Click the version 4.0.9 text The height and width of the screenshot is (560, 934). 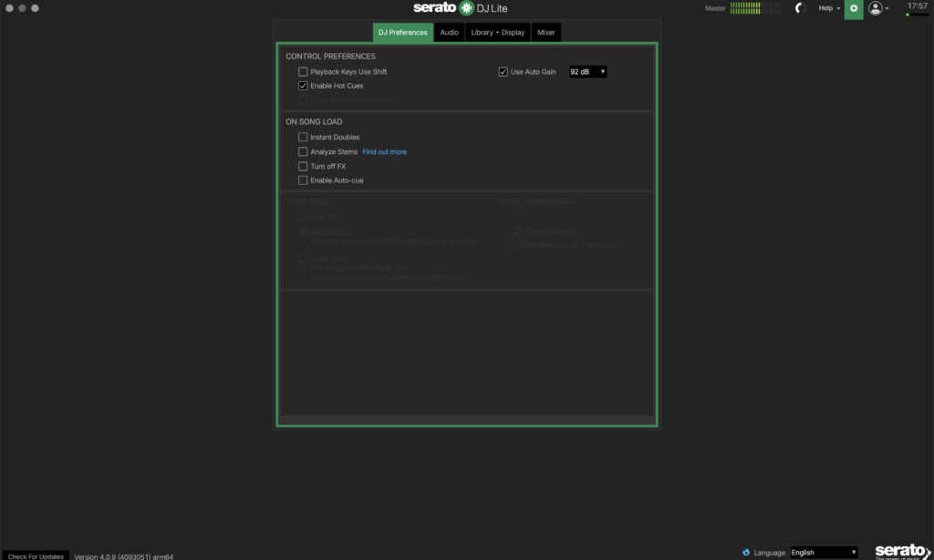123,556
